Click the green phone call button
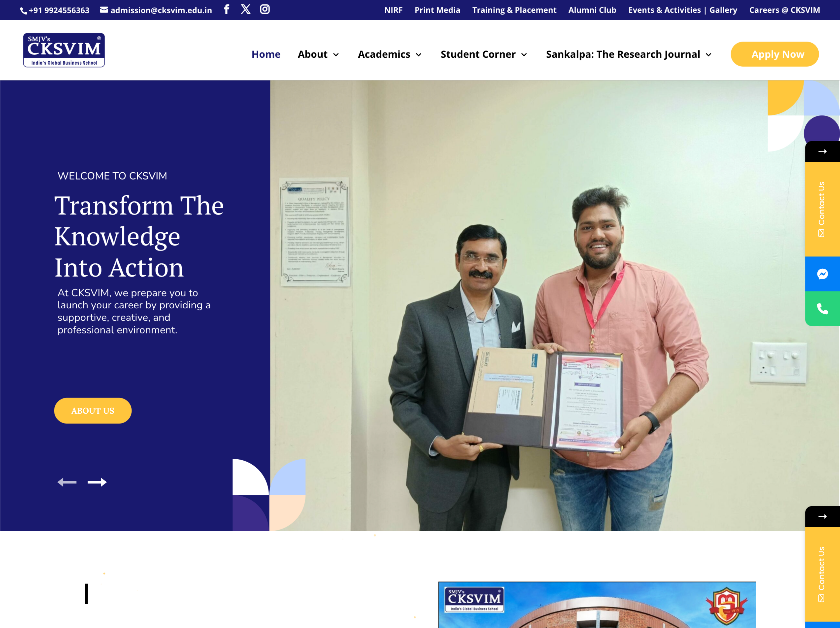 pos(823,308)
